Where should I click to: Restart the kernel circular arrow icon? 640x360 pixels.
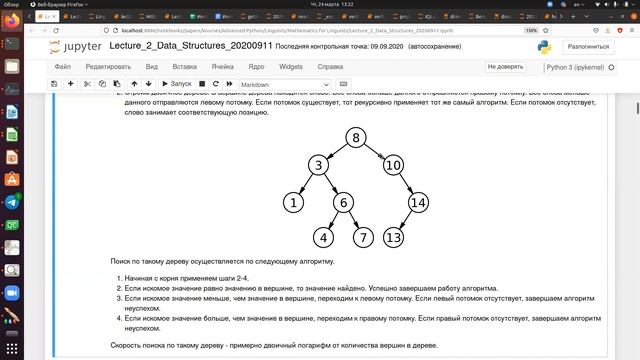216,84
